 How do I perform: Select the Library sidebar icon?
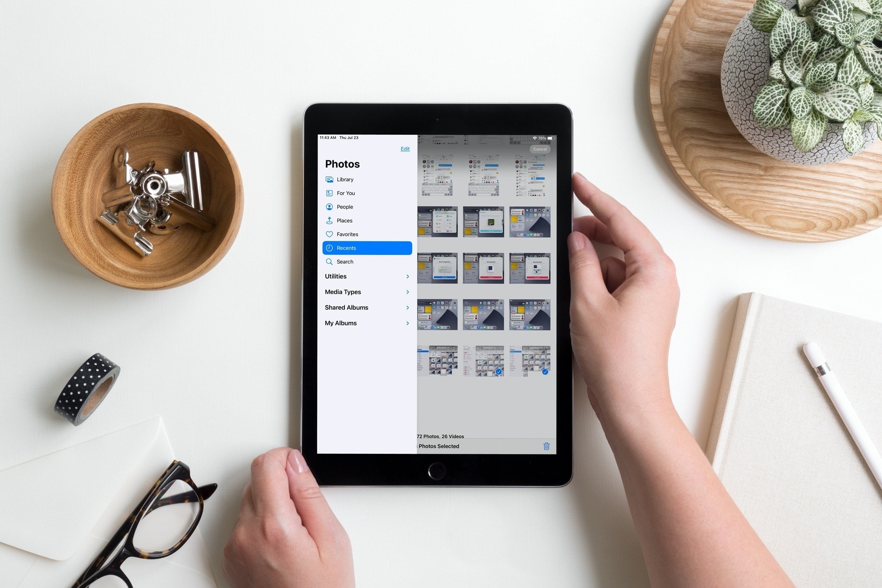coord(330,178)
